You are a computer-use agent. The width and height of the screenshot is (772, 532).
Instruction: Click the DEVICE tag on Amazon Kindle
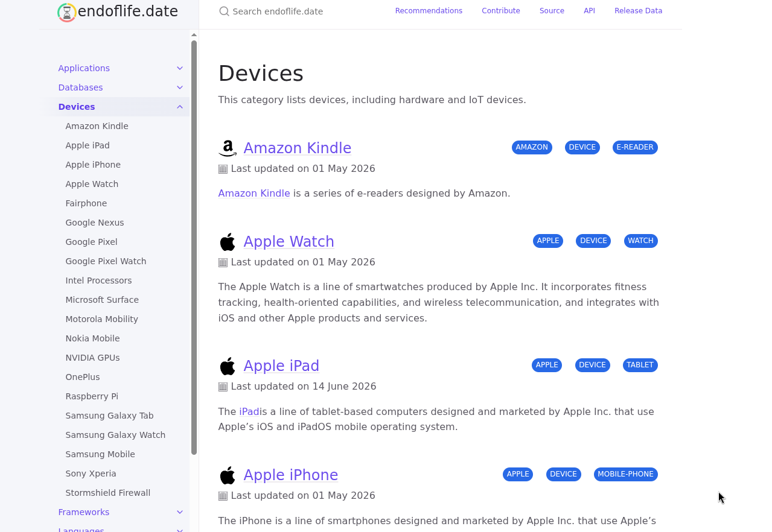[x=582, y=147]
